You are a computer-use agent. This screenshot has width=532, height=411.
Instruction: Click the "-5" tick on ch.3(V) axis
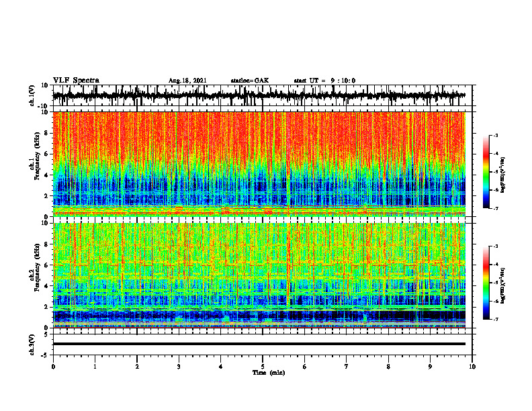pyautogui.click(x=45, y=355)
